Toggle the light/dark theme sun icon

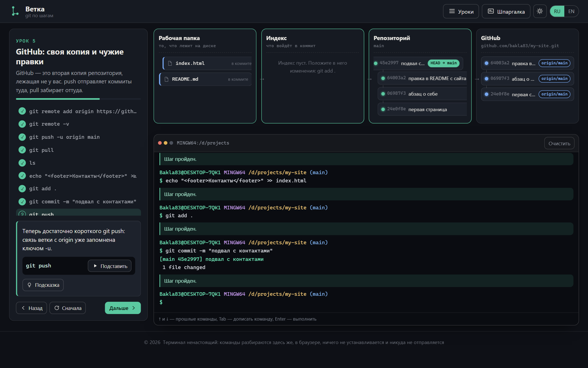click(x=540, y=11)
